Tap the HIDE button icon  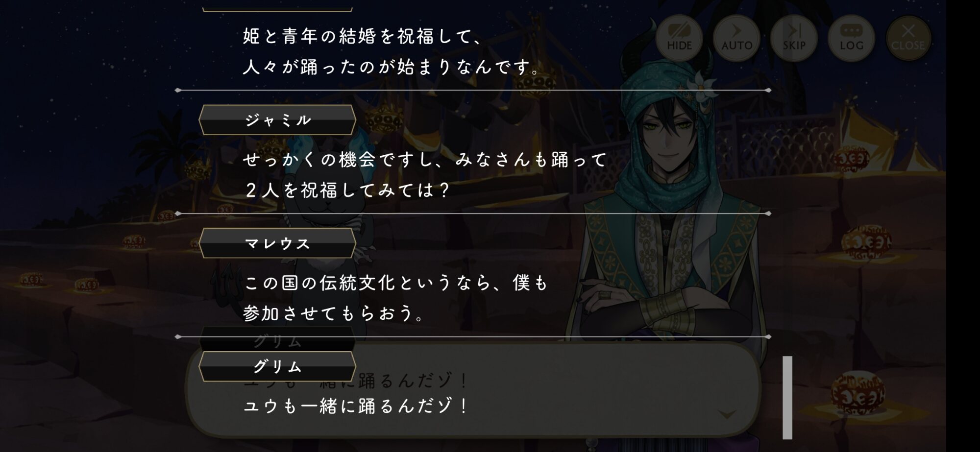pos(679,38)
